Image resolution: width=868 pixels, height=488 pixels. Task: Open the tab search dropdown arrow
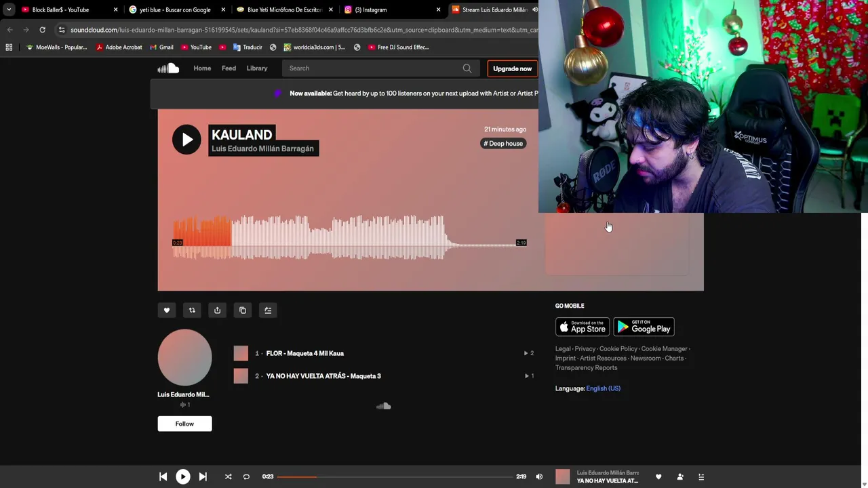tap(8, 9)
